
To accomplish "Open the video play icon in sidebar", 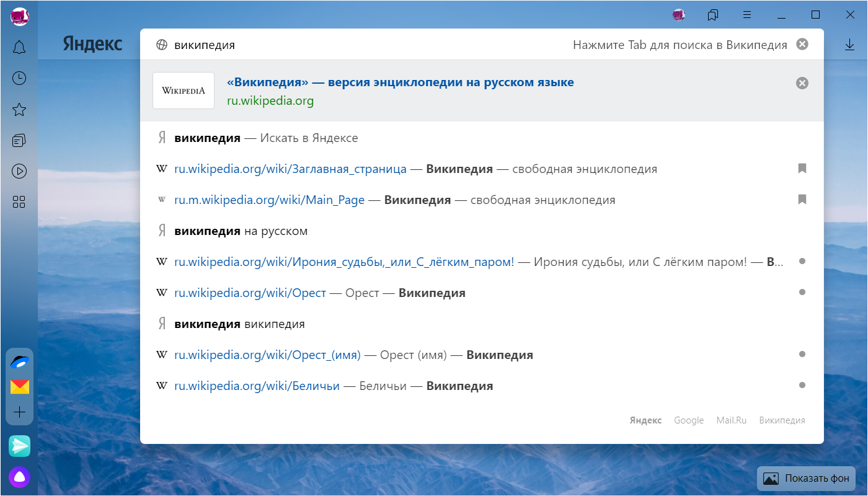I will pyautogui.click(x=19, y=171).
